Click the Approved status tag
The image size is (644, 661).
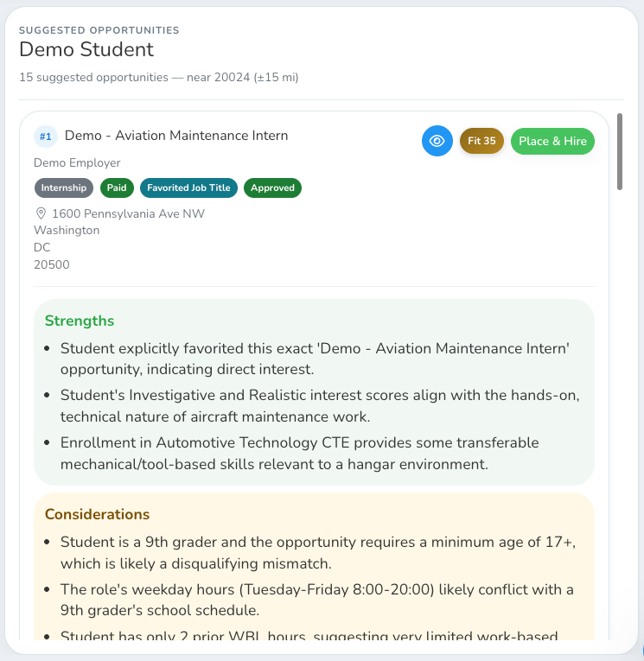point(272,188)
